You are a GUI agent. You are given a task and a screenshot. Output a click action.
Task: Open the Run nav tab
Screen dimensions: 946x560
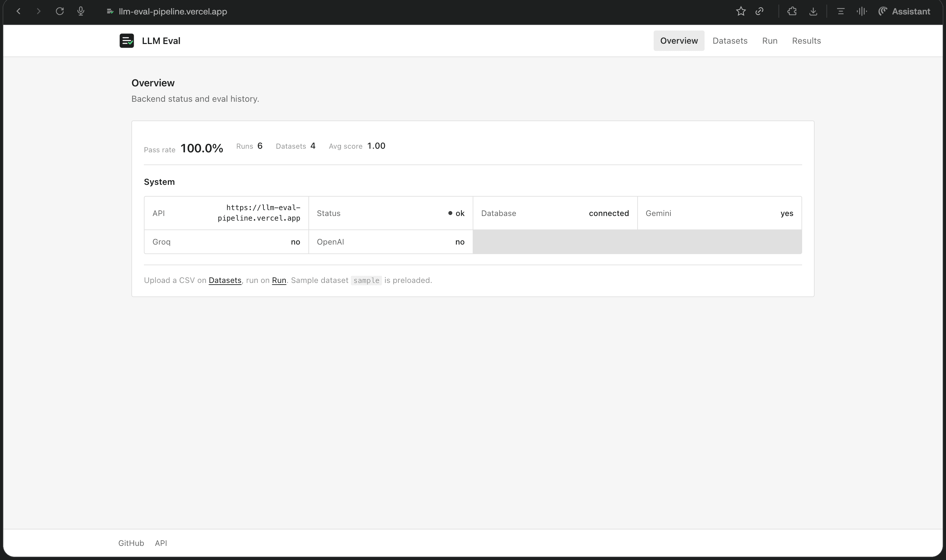[x=769, y=41]
